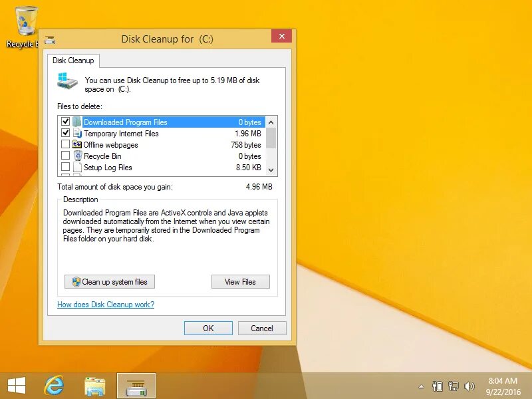Image resolution: width=532 pixels, height=399 pixels.
Task: Uncheck Downloaded Program Files
Action: [x=65, y=122]
